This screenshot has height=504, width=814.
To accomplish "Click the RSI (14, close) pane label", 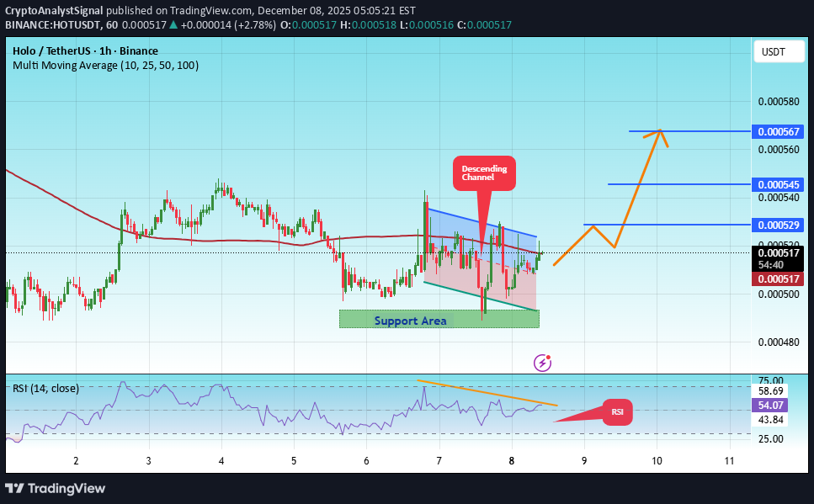I will (46, 388).
